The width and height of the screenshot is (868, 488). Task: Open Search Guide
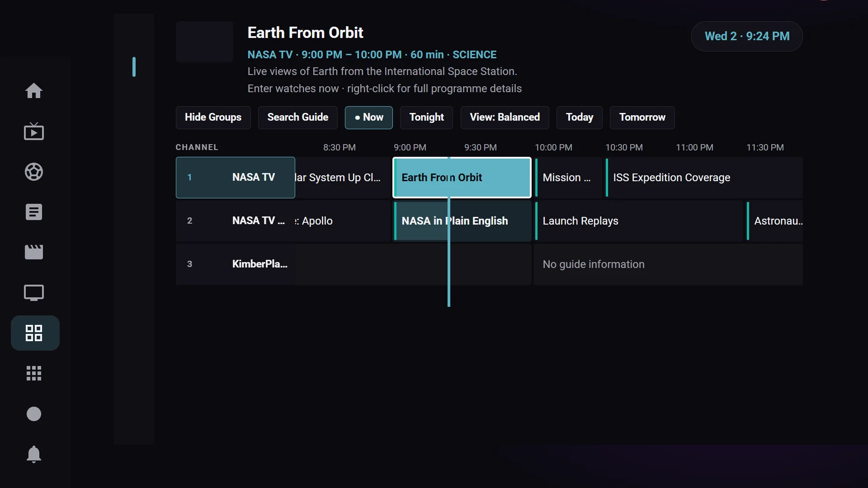pyautogui.click(x=297, y=117)
